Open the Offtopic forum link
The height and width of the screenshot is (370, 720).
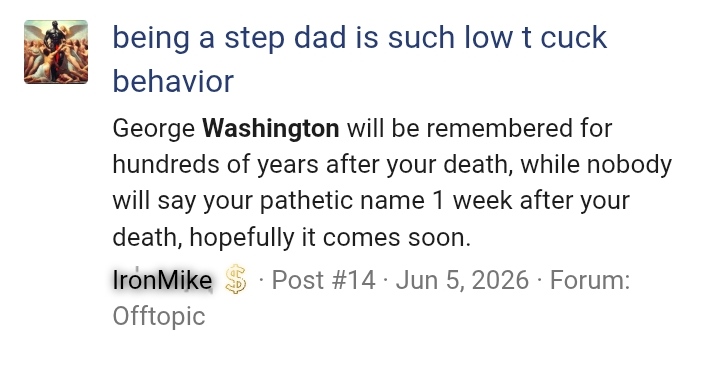pyautogui.click(x=159, y=316)
